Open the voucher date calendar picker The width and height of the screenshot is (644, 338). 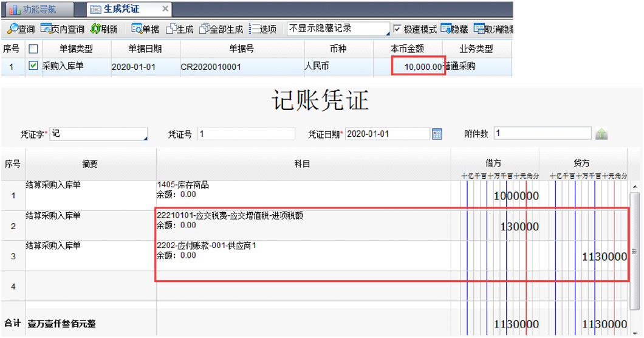pyautogui.click(x=437, y=134)
